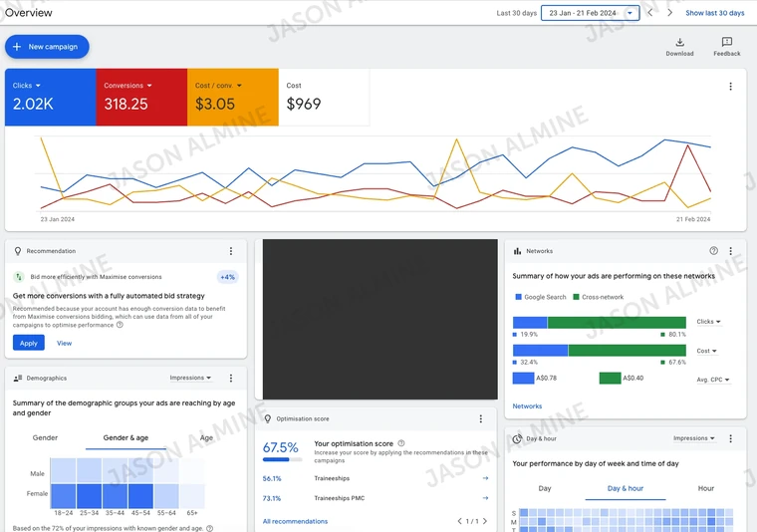Open Clicks metric dropdown on blue tile

coord(27,86)
